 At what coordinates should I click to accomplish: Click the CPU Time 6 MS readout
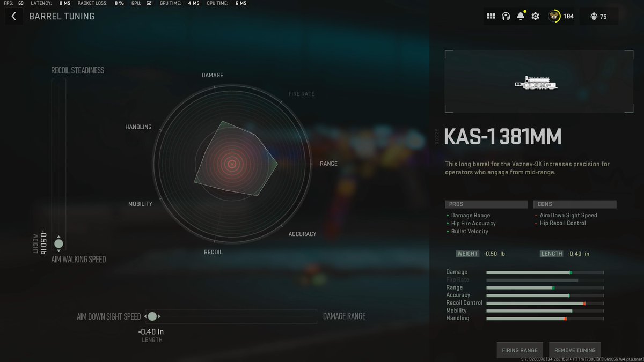(226, 3)
